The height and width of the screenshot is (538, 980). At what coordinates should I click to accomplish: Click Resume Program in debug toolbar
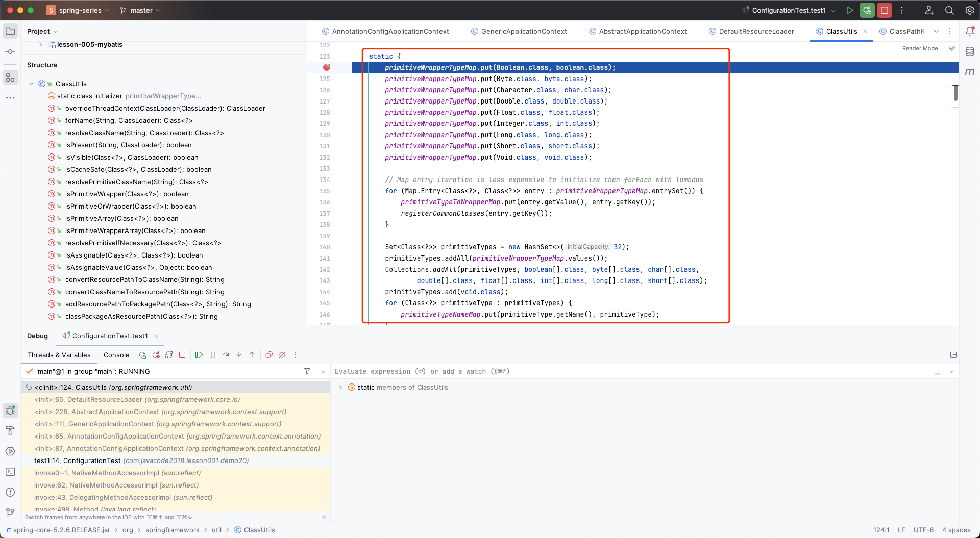(199, 355)
